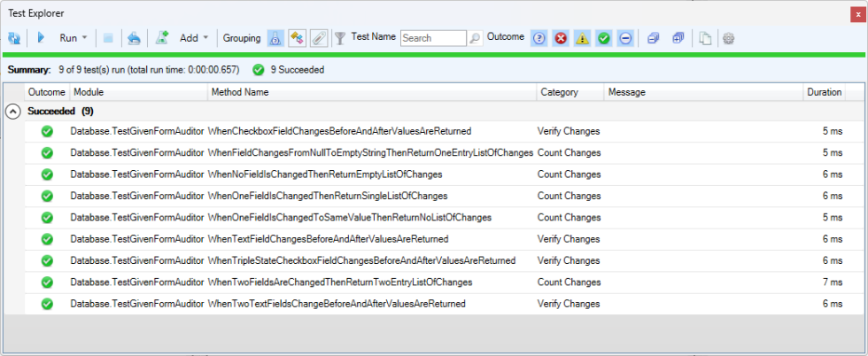This screenshot has width=868, height=356.
Task: Sort by the Duration column header
Action: click(824, 92)
